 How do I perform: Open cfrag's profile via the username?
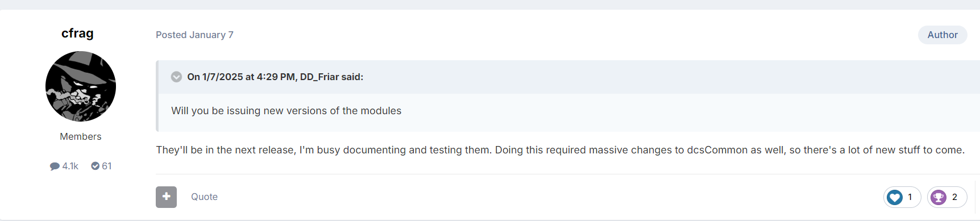(x=77, y=34)
